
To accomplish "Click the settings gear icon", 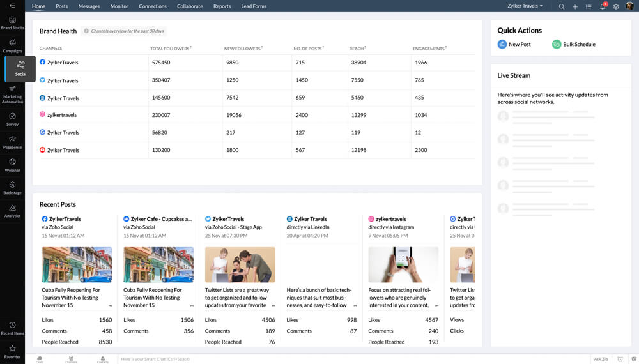I will click(x=616, y=6).
